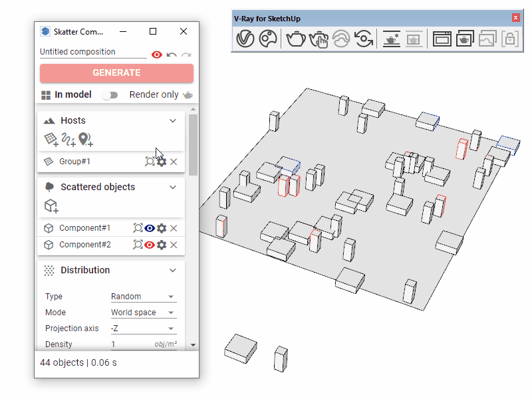Screen dimensions: 532x399
Task: Collapse the Scattered objects section
Action: (x=173, y=187)
